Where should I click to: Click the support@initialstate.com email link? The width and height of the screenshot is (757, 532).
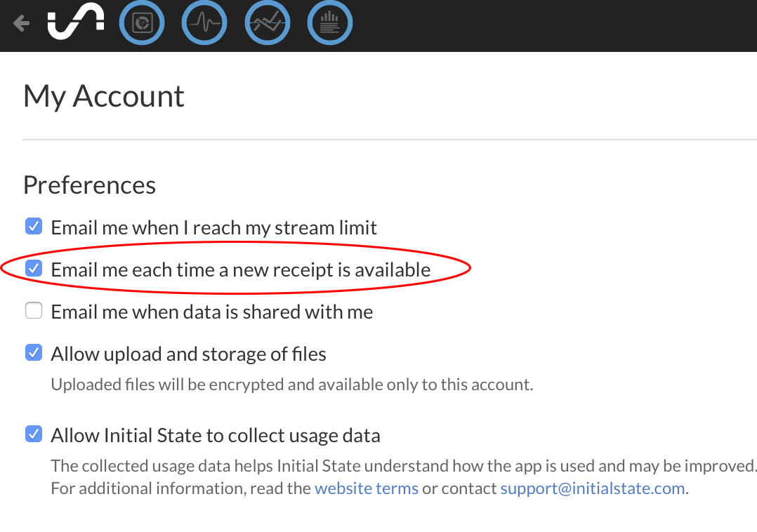[x=593, y=488]
